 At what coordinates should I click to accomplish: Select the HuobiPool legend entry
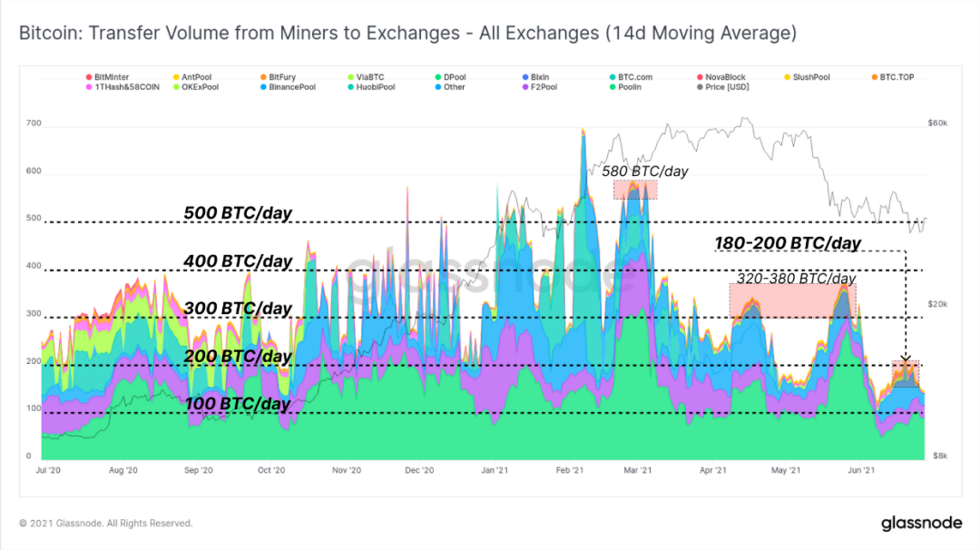(x=372, y=87)
